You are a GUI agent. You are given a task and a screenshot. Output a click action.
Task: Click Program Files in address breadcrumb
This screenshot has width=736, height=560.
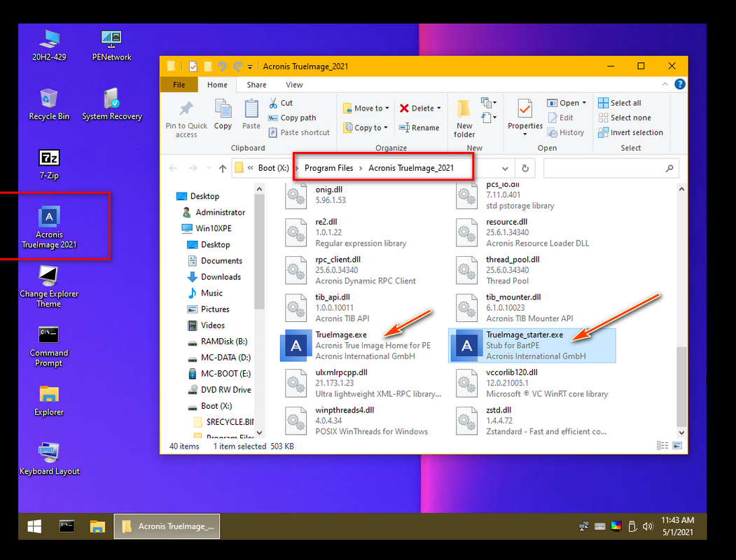(328, 168)
